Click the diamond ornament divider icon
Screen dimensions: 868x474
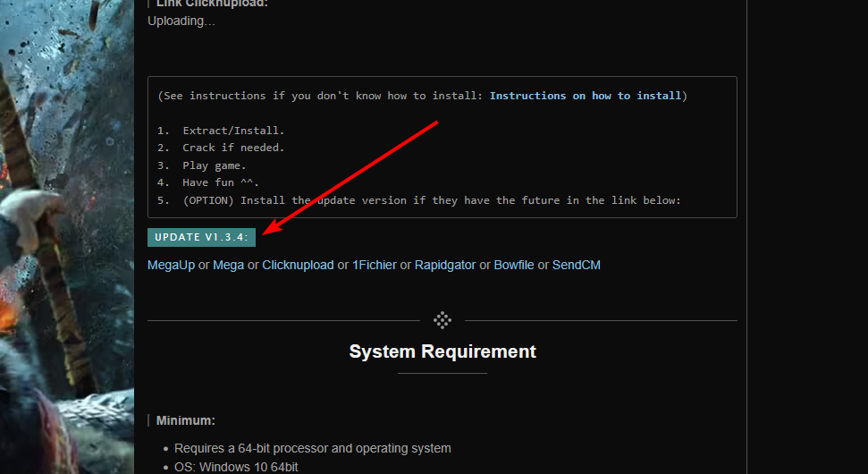tap(442, 320)
